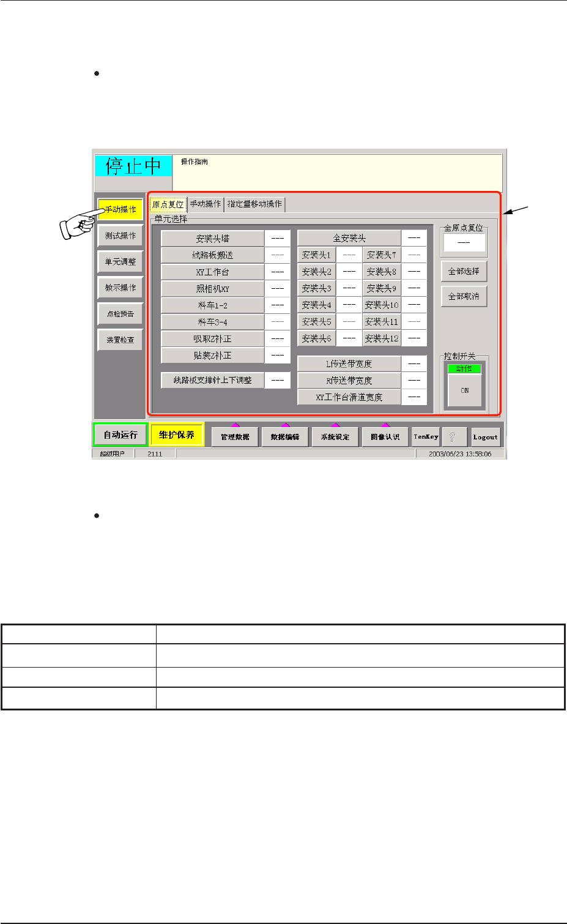Toggle the 控制开关 ON switch

pyautogui.click(x=465, y=390)
